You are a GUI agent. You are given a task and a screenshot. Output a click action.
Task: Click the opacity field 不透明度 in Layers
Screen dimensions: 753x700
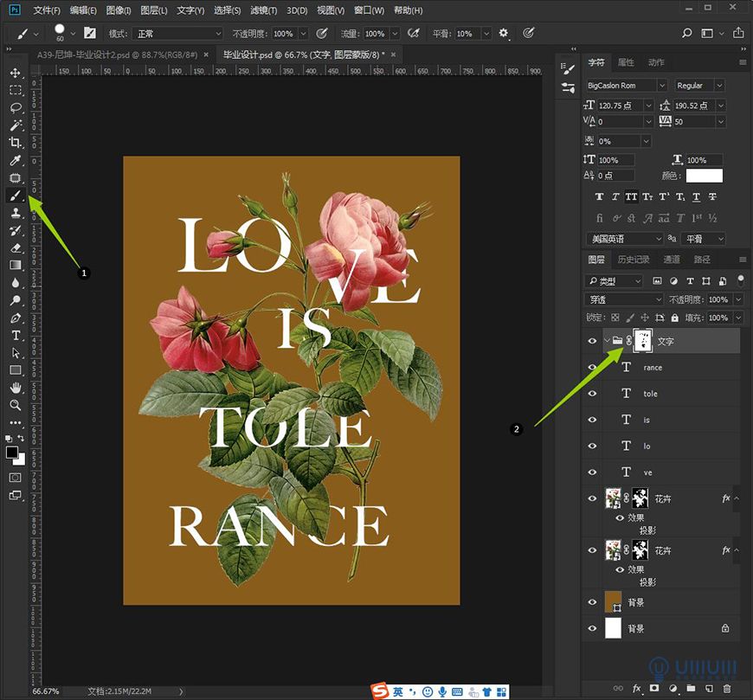coord(718,299)
